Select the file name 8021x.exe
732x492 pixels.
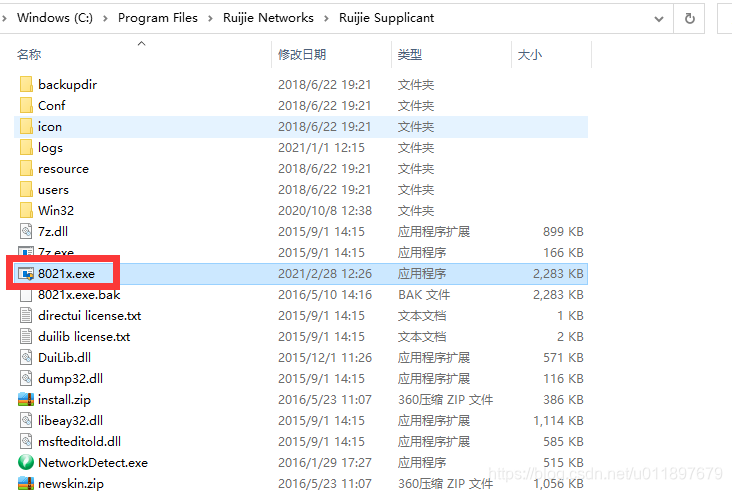(x=66, y=274)
